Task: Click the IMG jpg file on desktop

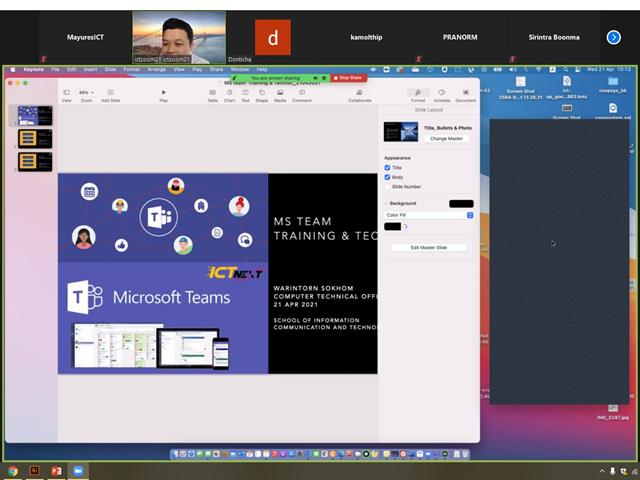Action: point(613,412)
